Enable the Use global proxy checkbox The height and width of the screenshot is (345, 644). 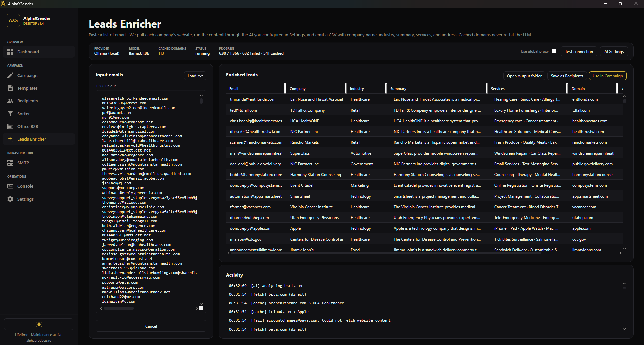(554, 51)
